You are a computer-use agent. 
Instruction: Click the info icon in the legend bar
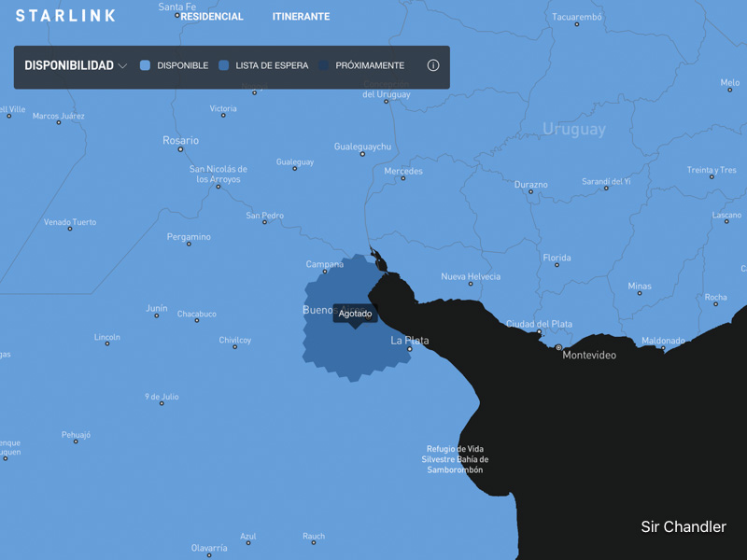433,66
